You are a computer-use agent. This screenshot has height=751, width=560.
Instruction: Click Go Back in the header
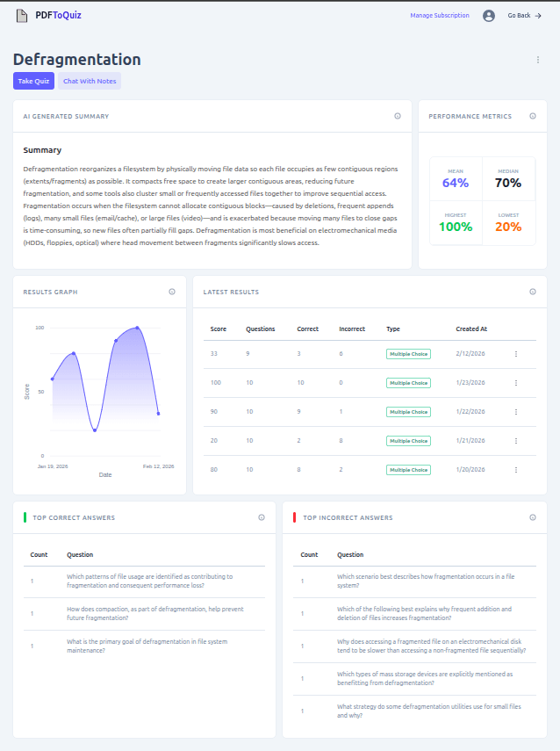tap(524, 15)
